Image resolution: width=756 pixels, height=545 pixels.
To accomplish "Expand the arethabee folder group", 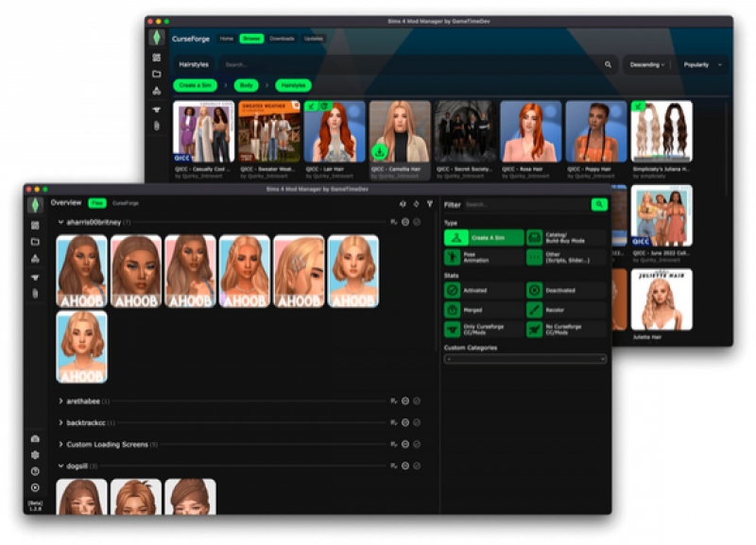I will [60, 400].
